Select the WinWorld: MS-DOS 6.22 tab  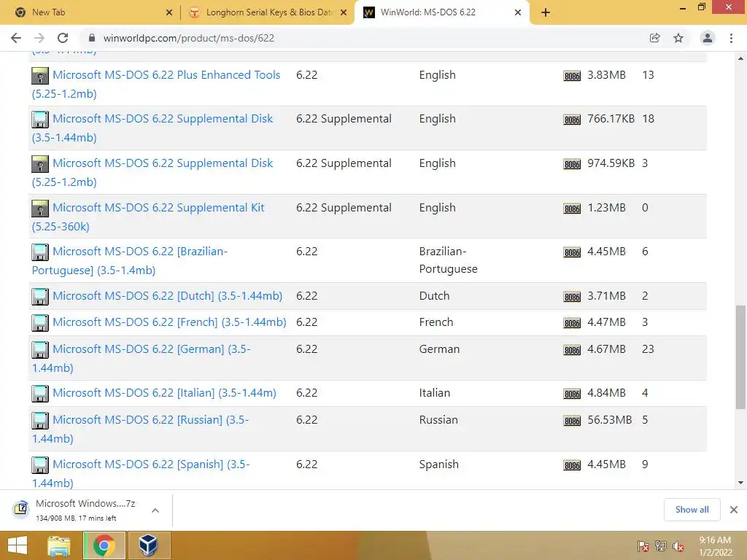pyautogui.click(x=441, y=12)
